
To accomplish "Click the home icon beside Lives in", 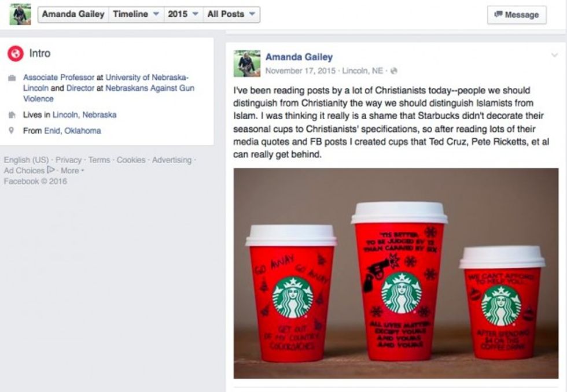I will click(x=12, y=115).
